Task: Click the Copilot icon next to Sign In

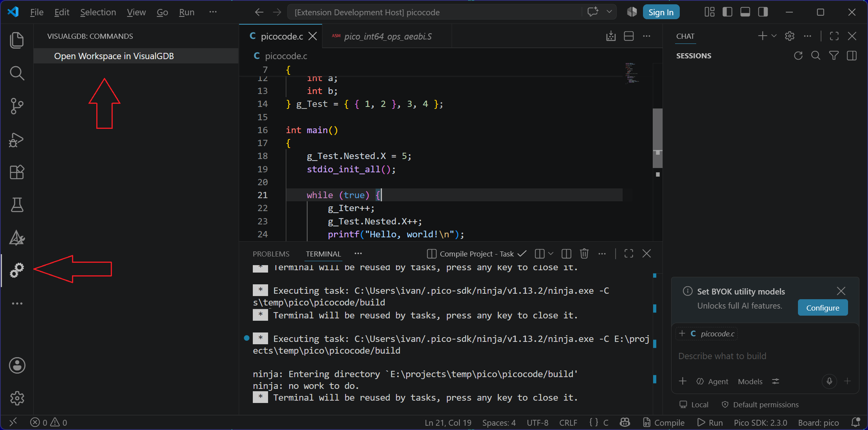Action: coord(632,12)
